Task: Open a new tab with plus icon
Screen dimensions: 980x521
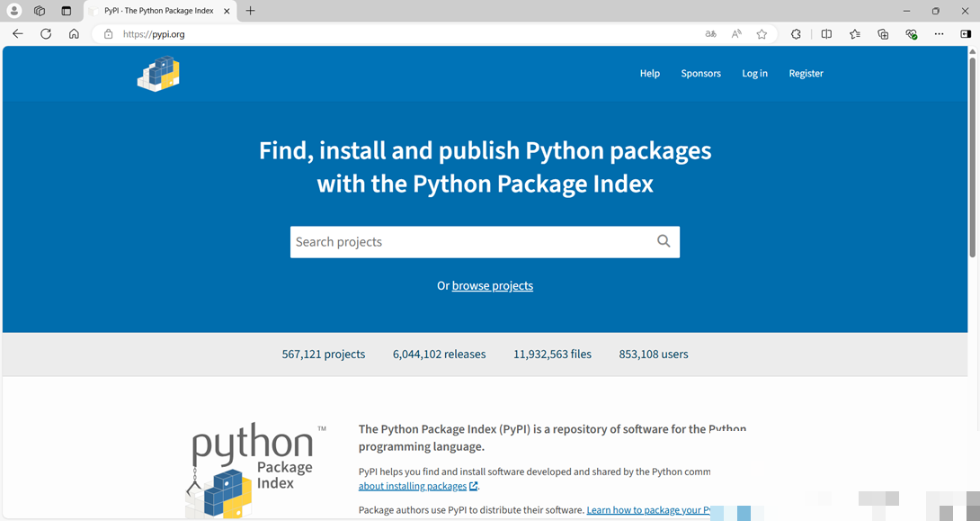Action: [250, 11]
